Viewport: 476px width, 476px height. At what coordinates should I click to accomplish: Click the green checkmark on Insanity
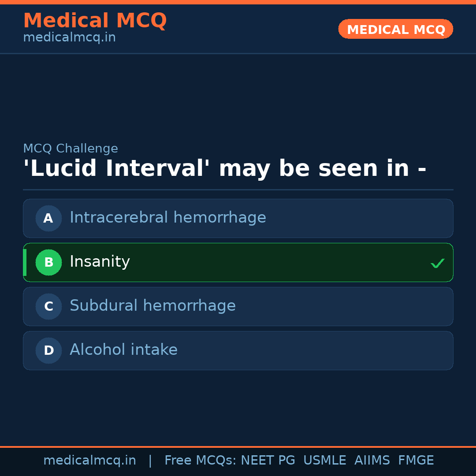coord(437,263)
